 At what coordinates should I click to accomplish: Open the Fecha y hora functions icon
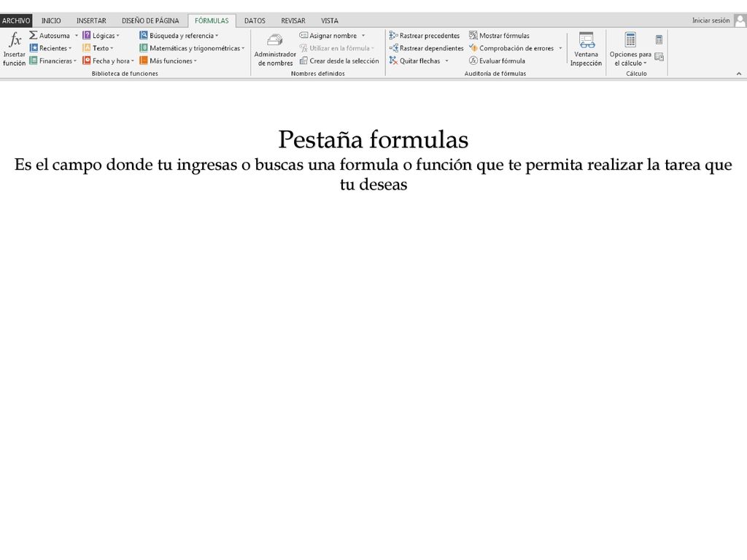tap(87, 61)
